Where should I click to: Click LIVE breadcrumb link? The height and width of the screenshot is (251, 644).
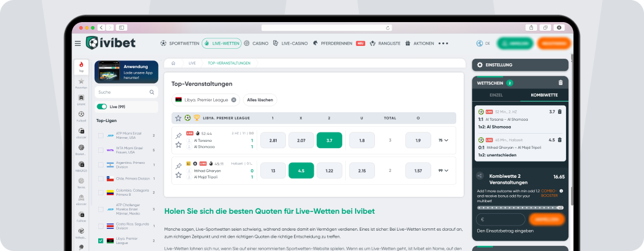tap(192, 63)
